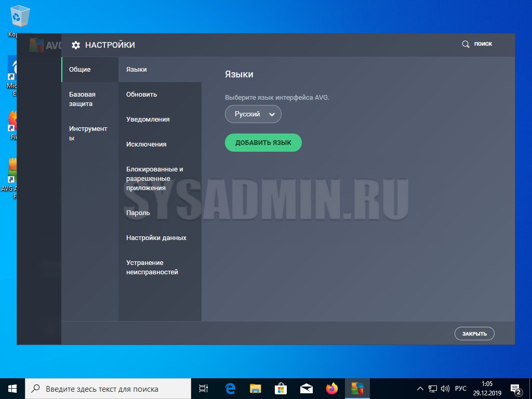The width and height of the screenshot is (532, 399).
Task: Click the Task View taskbar icon
Action: pos(204,388)
